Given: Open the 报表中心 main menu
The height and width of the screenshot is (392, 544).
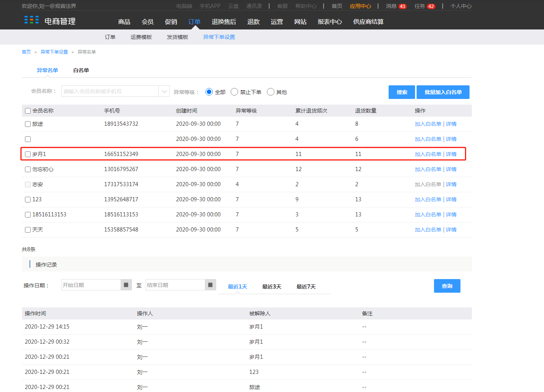Looking at the screenshot, I should 330,22.
